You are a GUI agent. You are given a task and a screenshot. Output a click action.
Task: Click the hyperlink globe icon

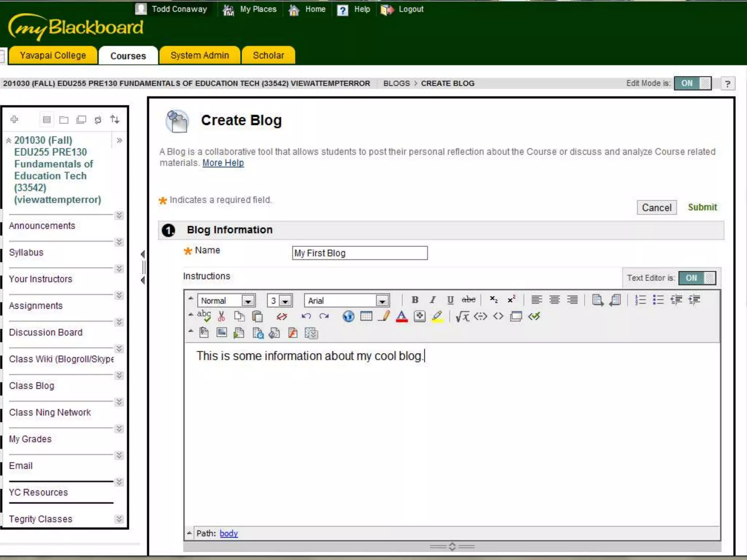[348, 316]
